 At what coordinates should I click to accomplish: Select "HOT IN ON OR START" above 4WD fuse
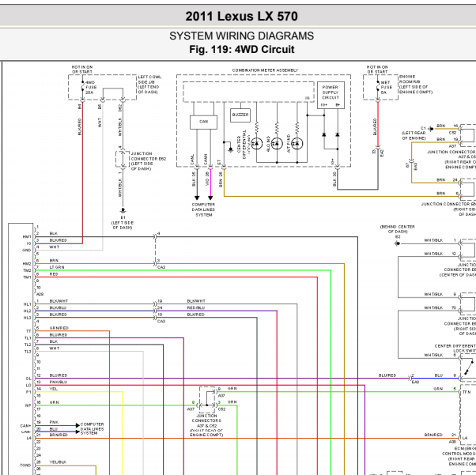coord(82,70)
